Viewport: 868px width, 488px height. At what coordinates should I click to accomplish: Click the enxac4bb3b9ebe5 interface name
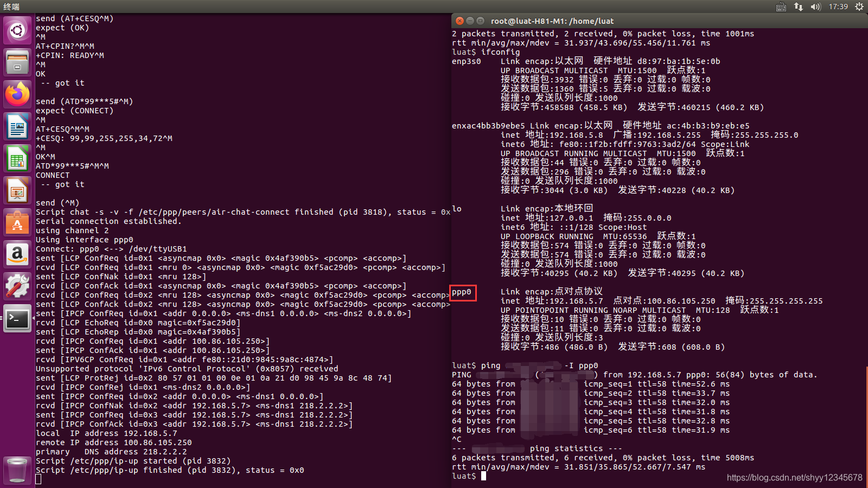coord(488,126)
